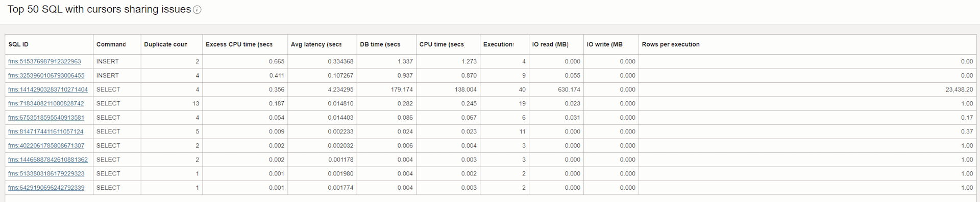
Task: Sort by IO read (MB) column header
Action: [x=556, y=44]
